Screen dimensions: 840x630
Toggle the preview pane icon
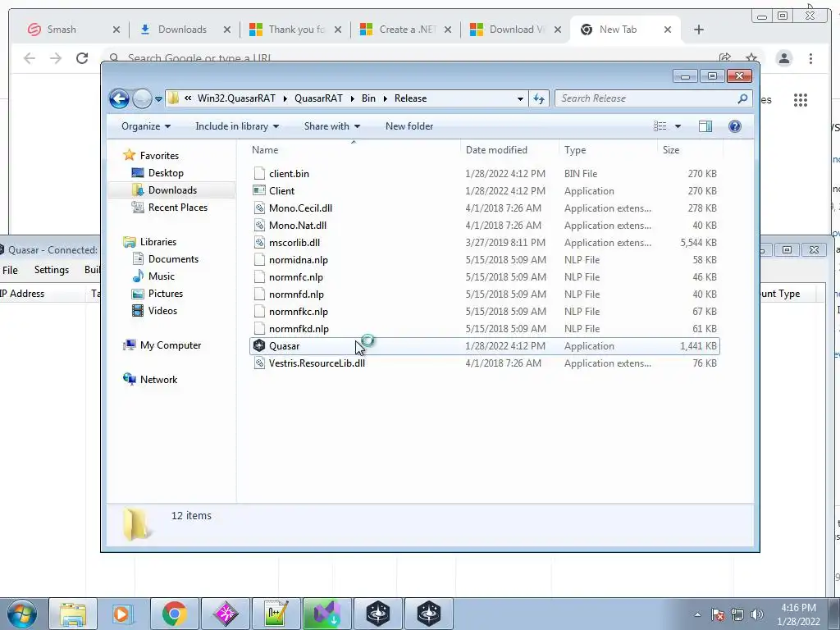coord(705,126)
